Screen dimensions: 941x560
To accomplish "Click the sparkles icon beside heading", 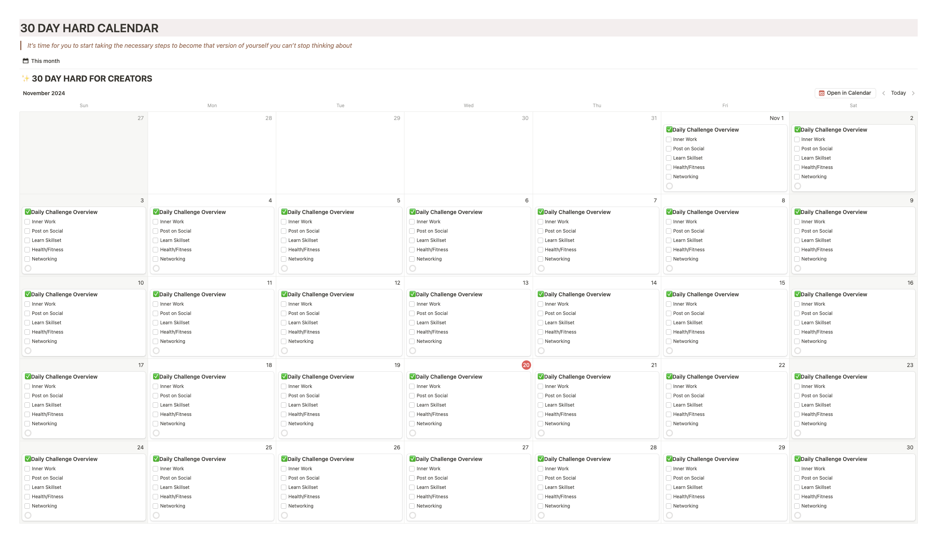I will 25,79.
